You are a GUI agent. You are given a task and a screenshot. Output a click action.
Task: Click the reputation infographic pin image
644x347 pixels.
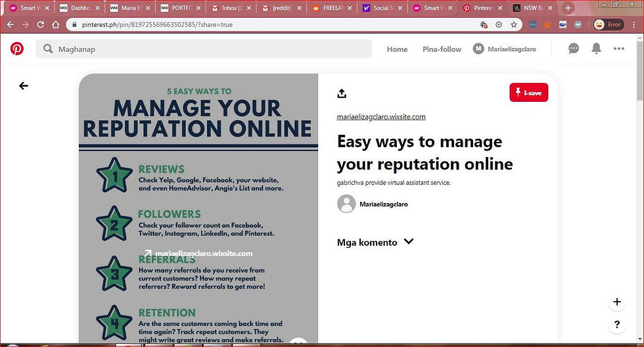198,208
